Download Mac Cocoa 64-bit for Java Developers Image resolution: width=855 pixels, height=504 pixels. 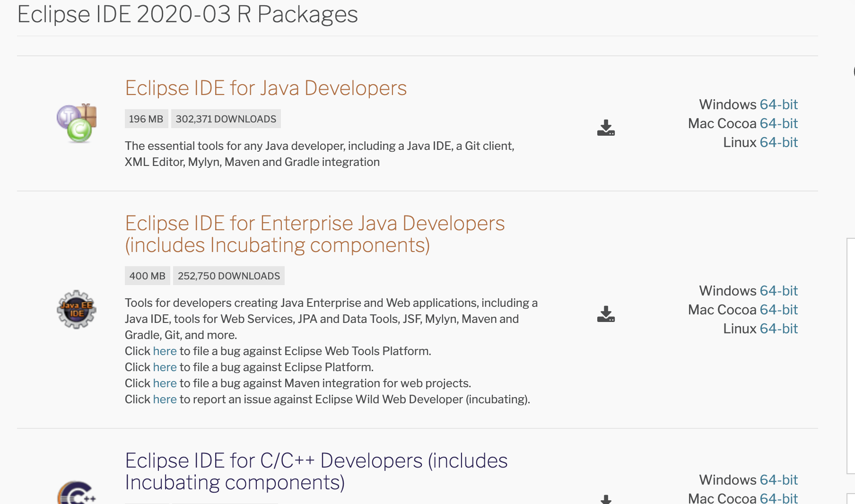778,123
